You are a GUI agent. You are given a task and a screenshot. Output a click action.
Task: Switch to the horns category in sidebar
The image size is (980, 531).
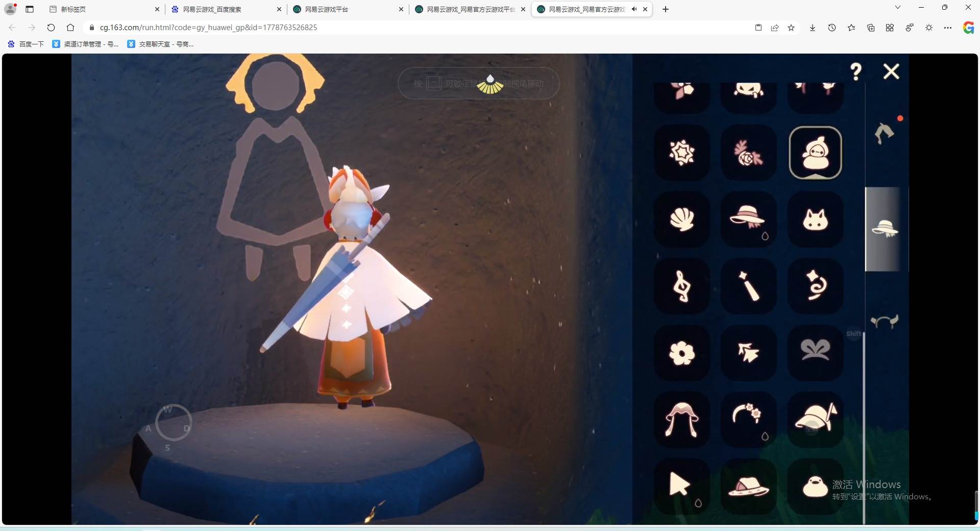pyautogui.click(x=885, y=322)
